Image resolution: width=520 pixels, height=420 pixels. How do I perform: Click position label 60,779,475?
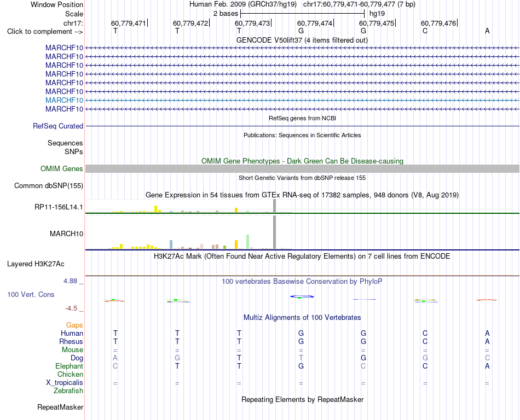pos(377,23)
